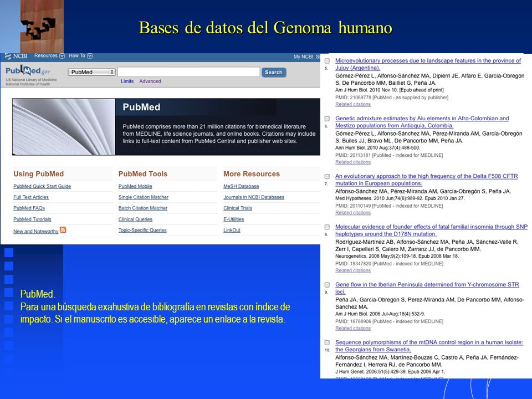This screenshot has height=399, width=532.
Task: Open the Limits link
Action: [127, 81]
